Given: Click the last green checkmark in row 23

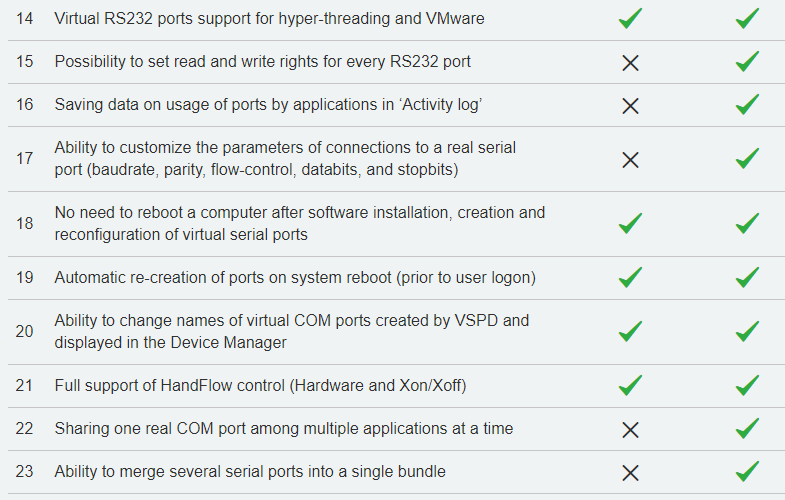Looking at the screenshot, I should click(x=747, y=471).
